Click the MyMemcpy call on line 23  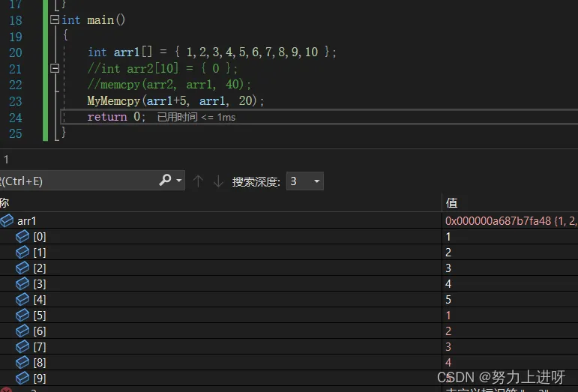(x=176, y=100)
